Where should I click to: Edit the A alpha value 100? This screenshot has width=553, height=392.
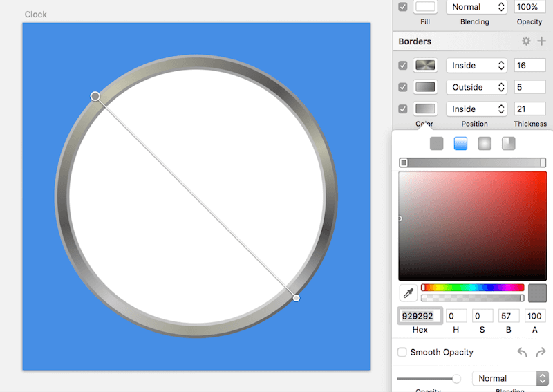[x=534, y=316]
